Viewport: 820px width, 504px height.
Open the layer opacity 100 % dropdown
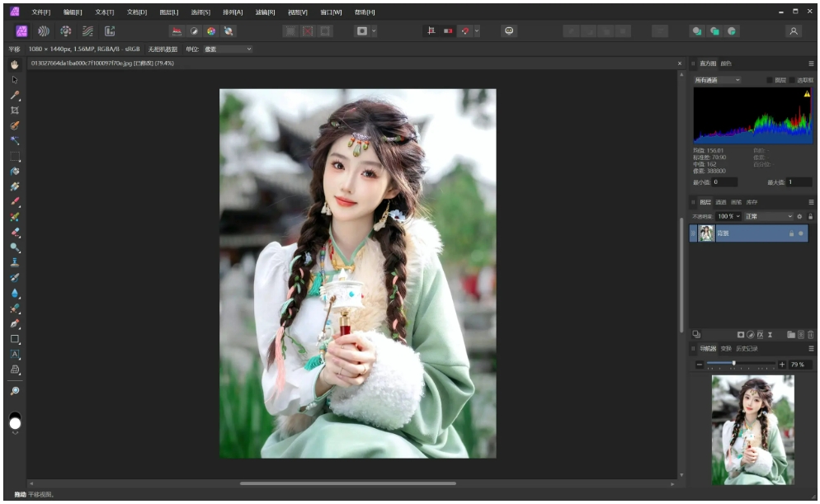click(x=728, y=216)
